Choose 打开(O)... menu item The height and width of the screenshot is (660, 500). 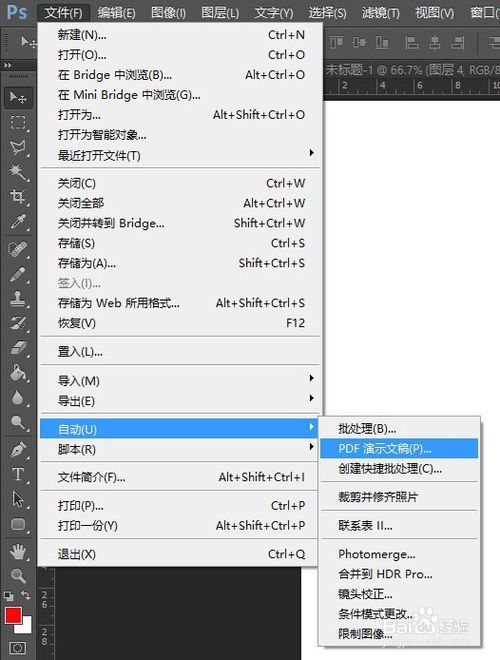(x=179, y=55)
